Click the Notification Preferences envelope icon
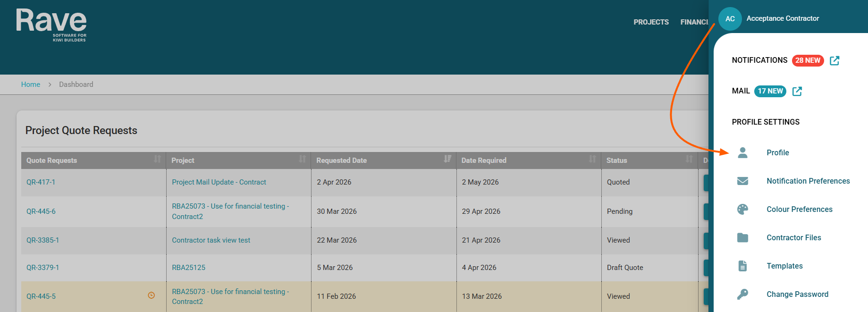Image resolution: width=868 pixels, height=312 pixels. click(742, 181)
